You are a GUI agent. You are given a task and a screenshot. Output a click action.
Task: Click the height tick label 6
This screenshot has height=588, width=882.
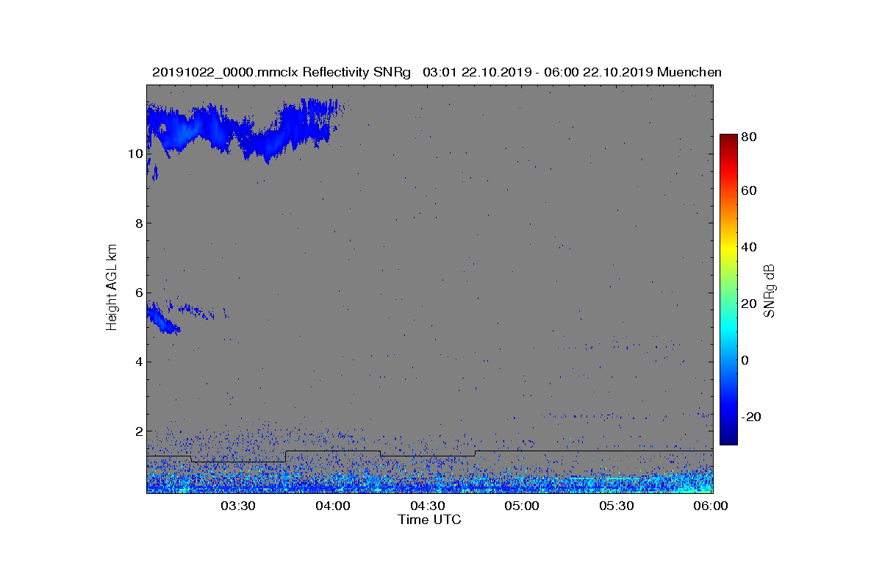tap(138, 293)
